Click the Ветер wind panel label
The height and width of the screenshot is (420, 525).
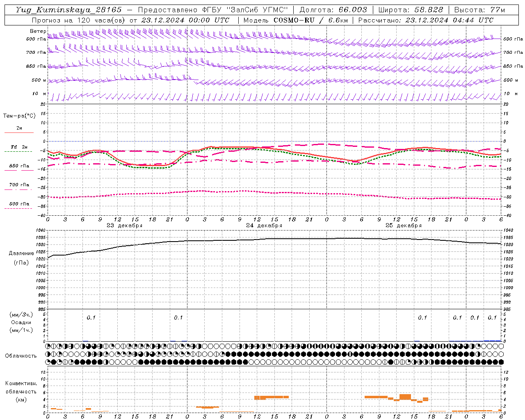38,31
